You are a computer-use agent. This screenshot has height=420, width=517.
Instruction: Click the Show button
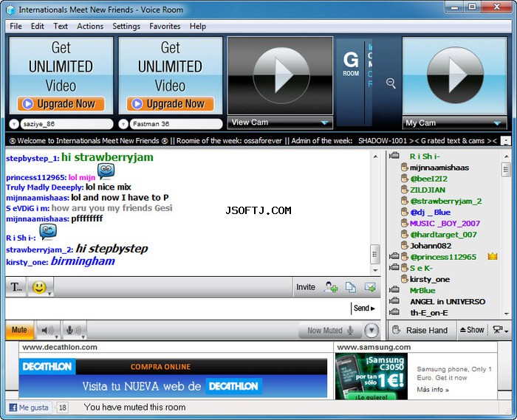[x=472, y=330]
